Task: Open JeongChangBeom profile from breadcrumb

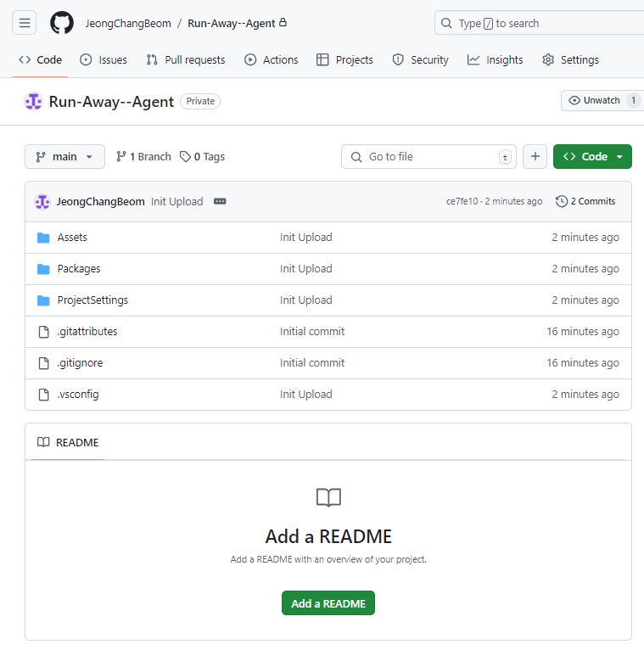Action: point(128,23)
